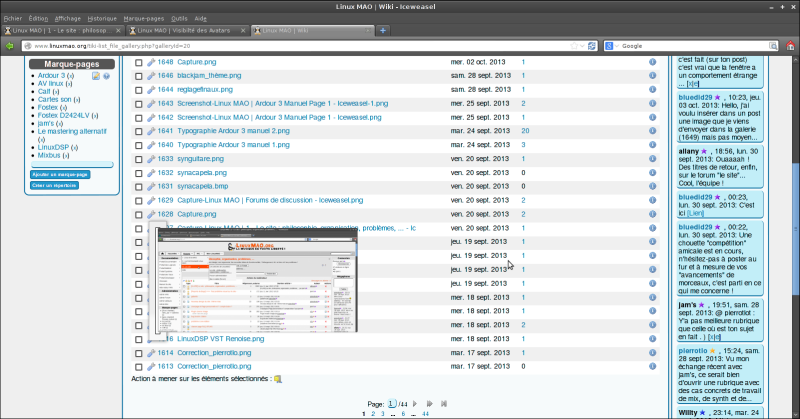Tick checkbox for 1648 Capture.png

138,62
